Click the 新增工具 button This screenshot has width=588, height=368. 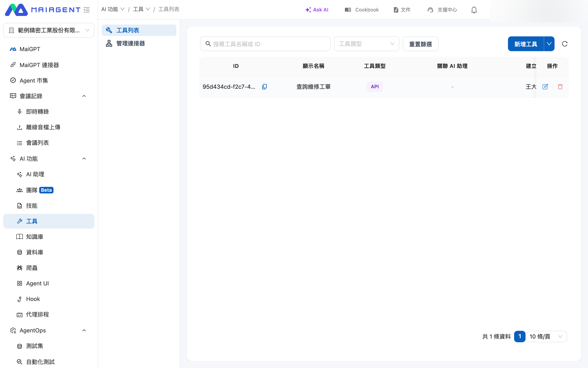526,44
